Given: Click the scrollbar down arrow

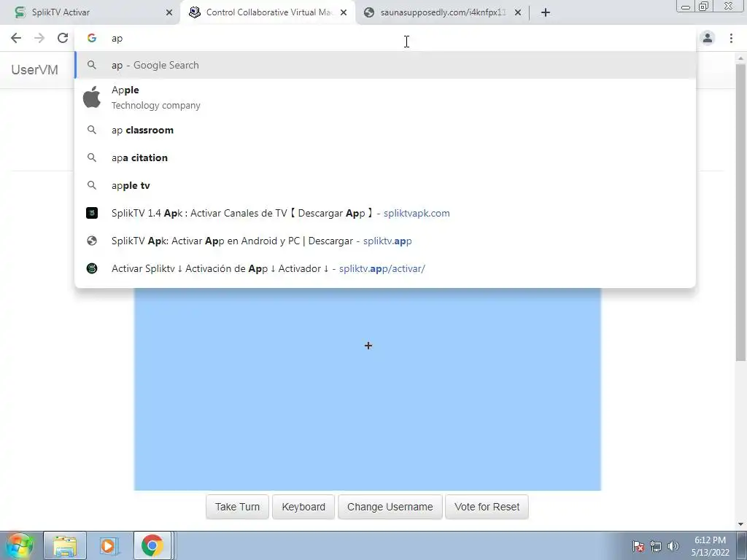Looking at the screenshot, I should (x=741, y=524).
